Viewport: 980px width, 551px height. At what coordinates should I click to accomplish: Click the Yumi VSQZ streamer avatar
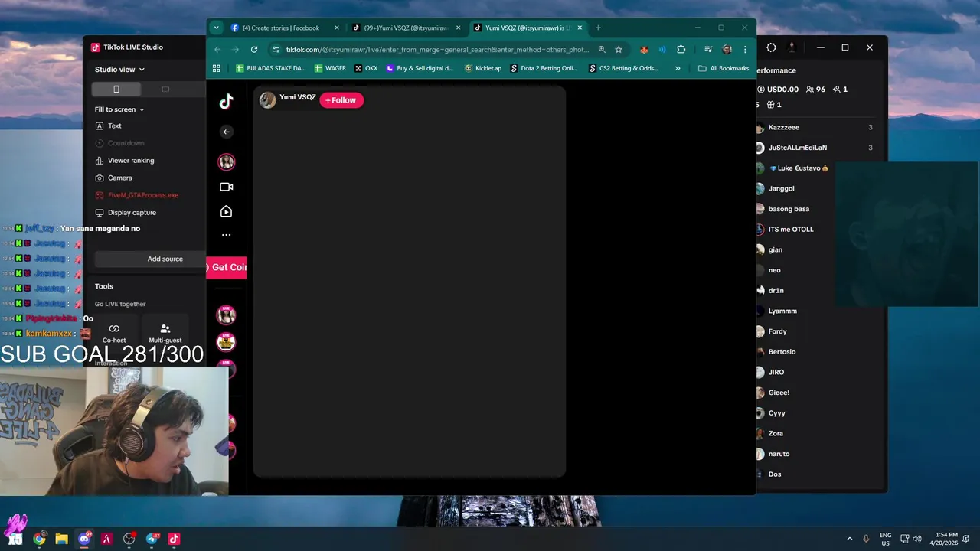click(x=267, y=100)
